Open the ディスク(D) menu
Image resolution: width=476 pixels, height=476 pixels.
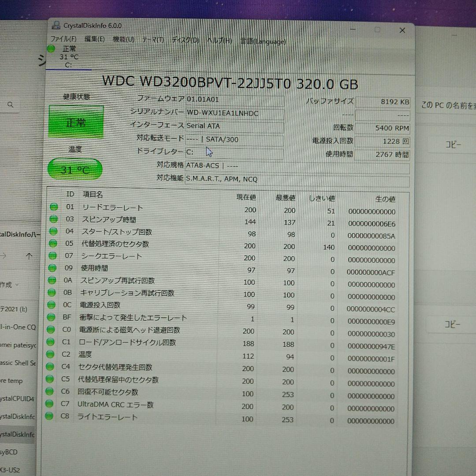(x=185, y=40)
